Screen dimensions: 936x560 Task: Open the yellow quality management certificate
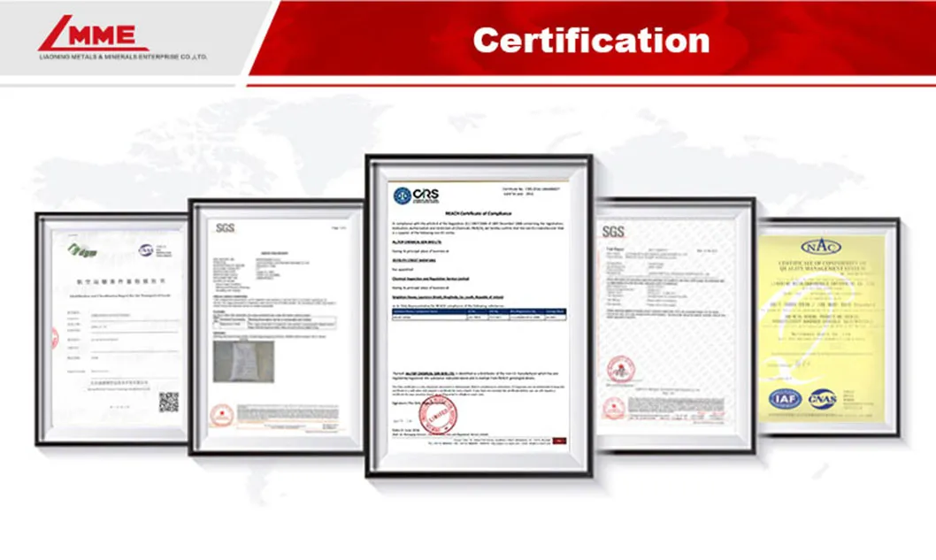[829, 327]
